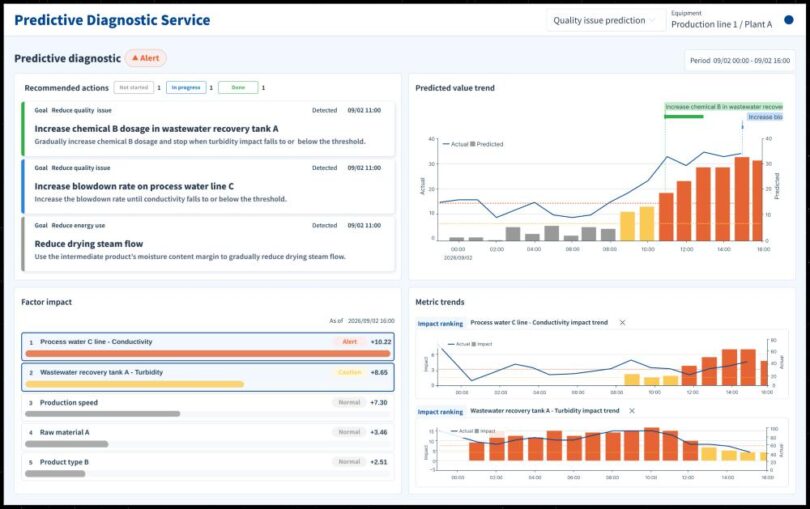Open the Quality issue prediction dropdown
Viewport: 810px width, 509px height.
605,21
